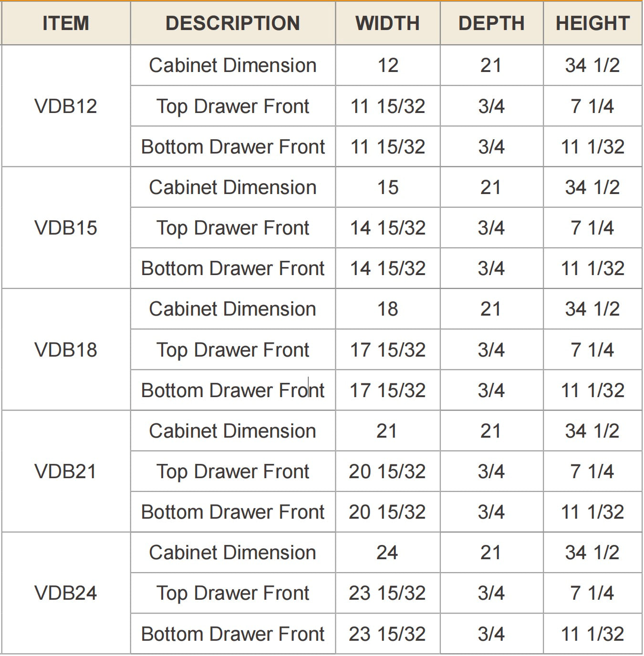Click VDB18 Bottom Drawer Front description cell
The height and width of the screenshot is (656, 644).
click(233, 390)
